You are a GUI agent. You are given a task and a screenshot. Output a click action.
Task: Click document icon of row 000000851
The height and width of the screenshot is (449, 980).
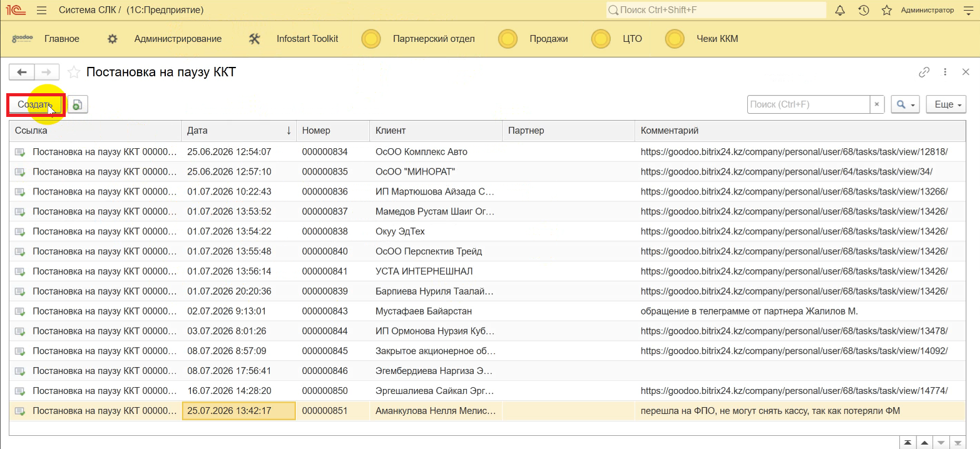tap(20, 411)
